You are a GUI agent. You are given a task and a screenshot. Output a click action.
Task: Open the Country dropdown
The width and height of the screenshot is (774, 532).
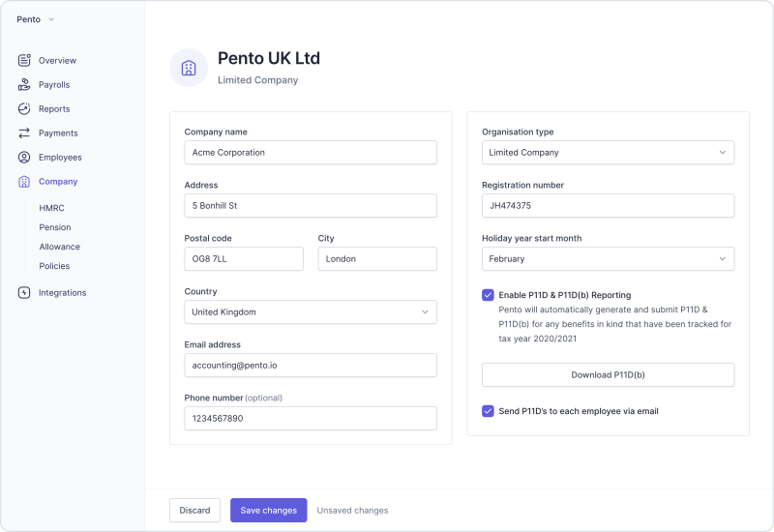tap(310, 311)
